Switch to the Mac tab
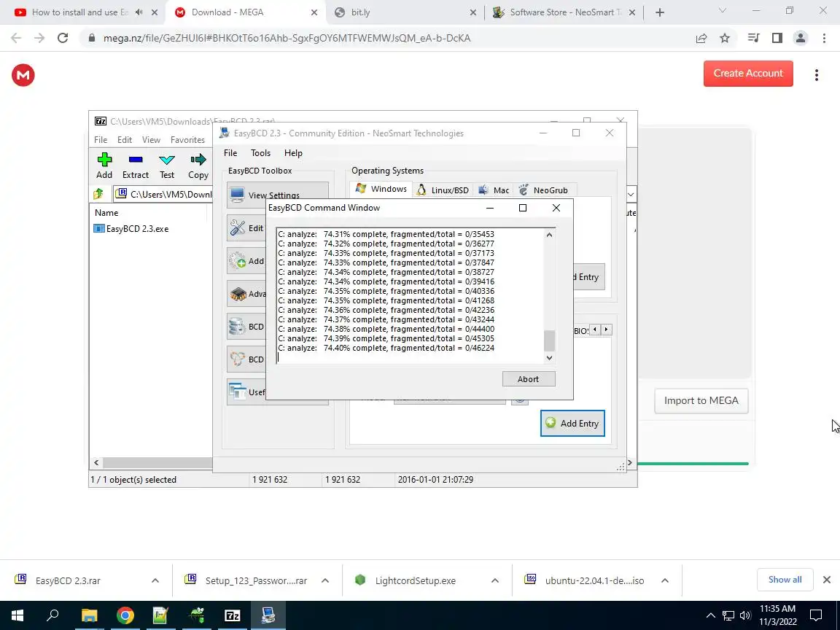 coord(494,190)
